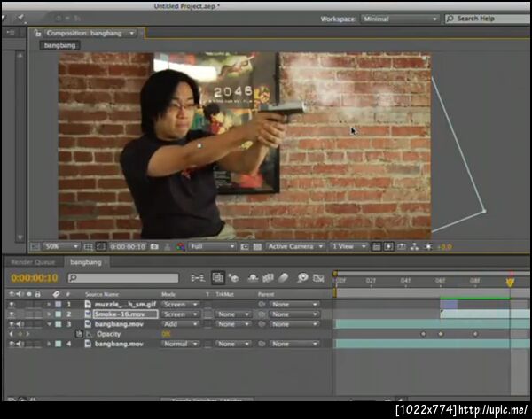The width and height of the screenshot is (532, 419).
Task: Toggle region of interest icon beside Full
Action: coord(245,247)
